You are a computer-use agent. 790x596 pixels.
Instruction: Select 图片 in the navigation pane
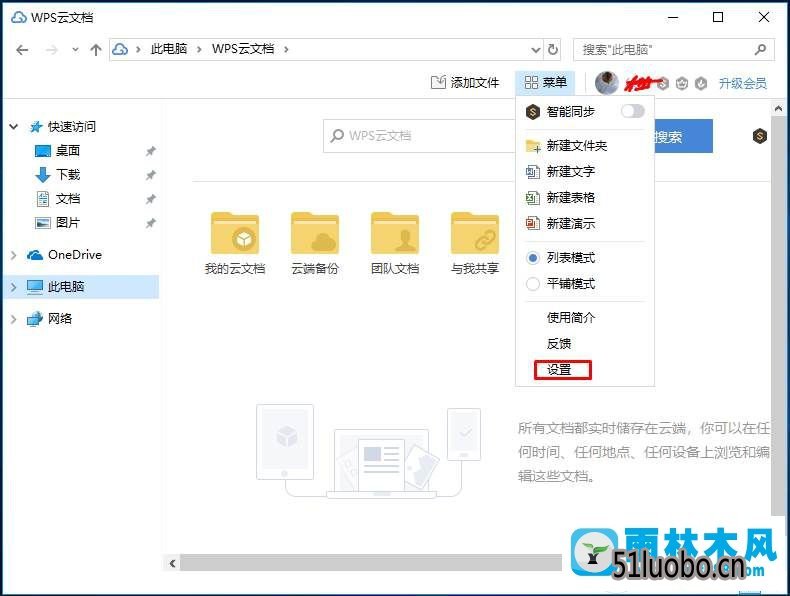pos(68,222)
